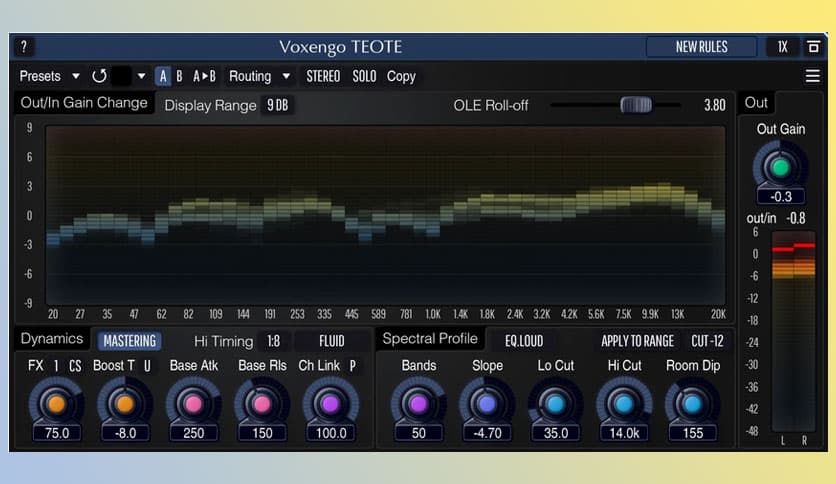Select the Spectral Profile tab
Image resolution: width=836 pixels, height=484 pixels.
tap(430, 338)
